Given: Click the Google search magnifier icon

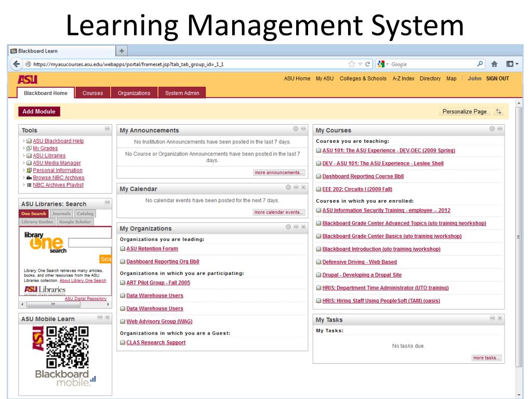Looking at the screenshot, I should [480, 64].
